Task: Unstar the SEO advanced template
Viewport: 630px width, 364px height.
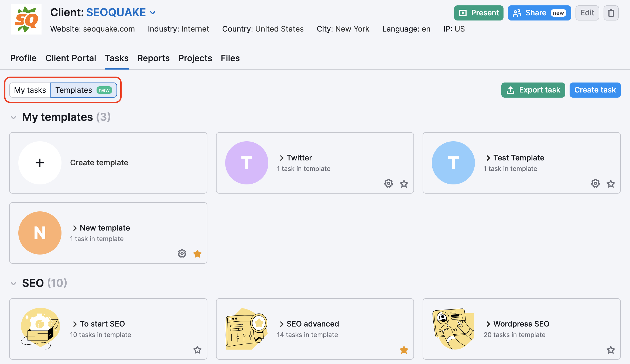Action: [x=404, y=350]
